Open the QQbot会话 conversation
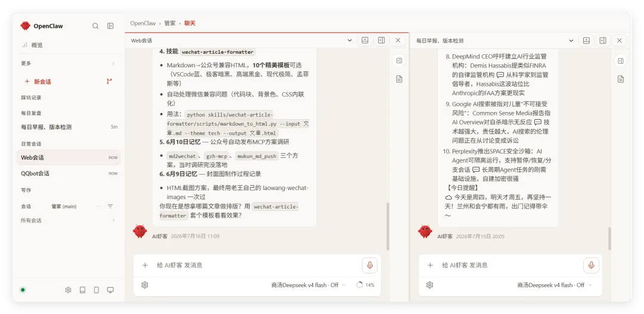The image size is (644, 314). [x=69, y=173]
